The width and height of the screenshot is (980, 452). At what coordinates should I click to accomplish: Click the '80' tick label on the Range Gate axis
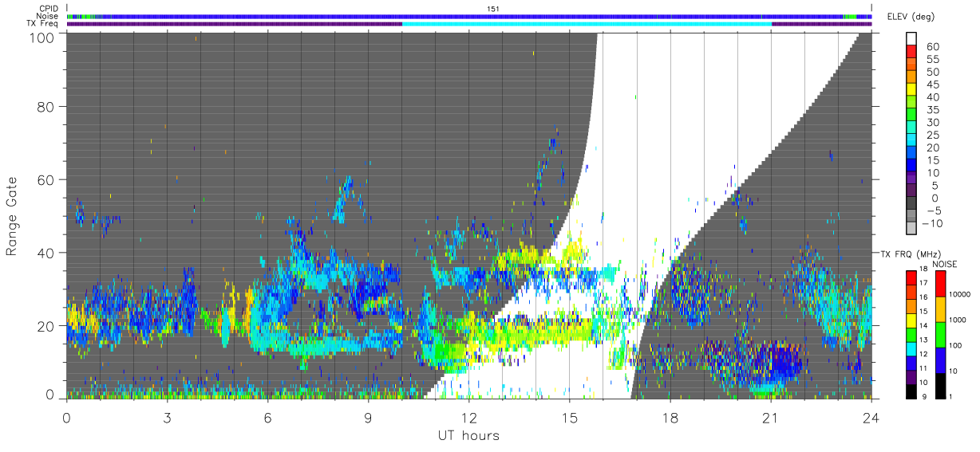[x=45, y=106]
